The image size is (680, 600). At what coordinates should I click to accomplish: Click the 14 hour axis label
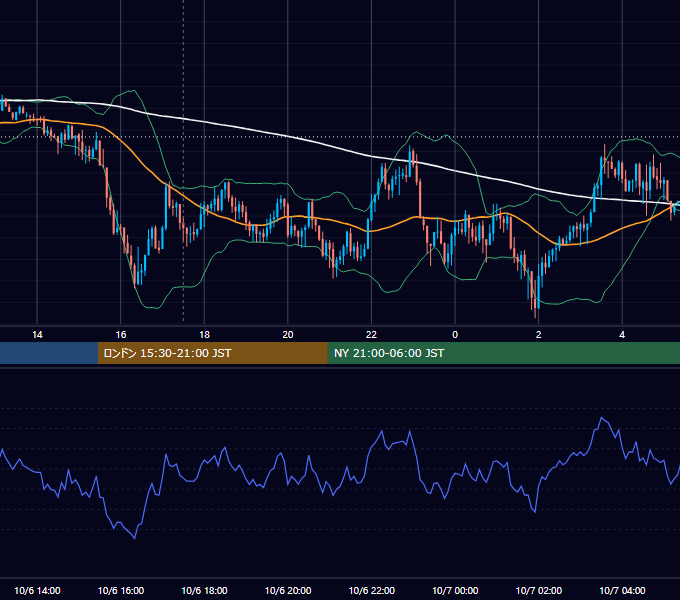37,335
